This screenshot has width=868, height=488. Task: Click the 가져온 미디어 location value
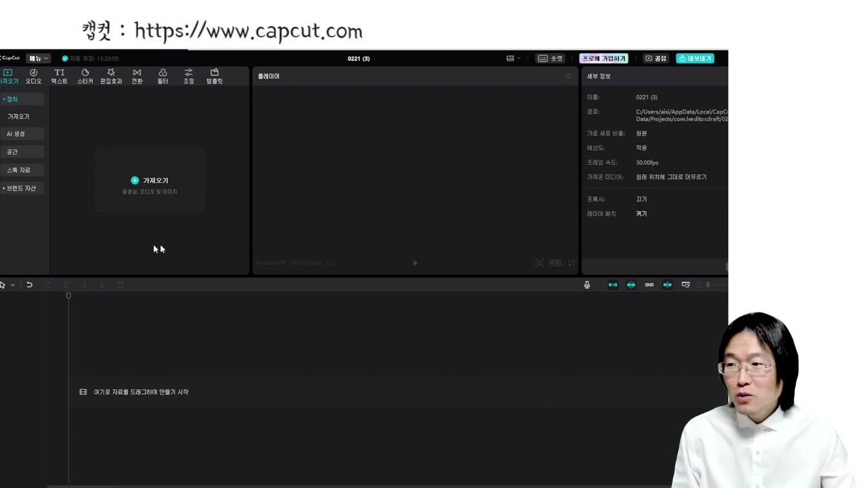tap(671, 177)
